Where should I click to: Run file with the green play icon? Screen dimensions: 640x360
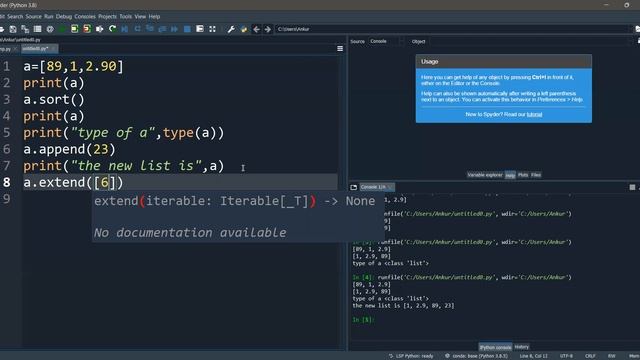point(62,29)
